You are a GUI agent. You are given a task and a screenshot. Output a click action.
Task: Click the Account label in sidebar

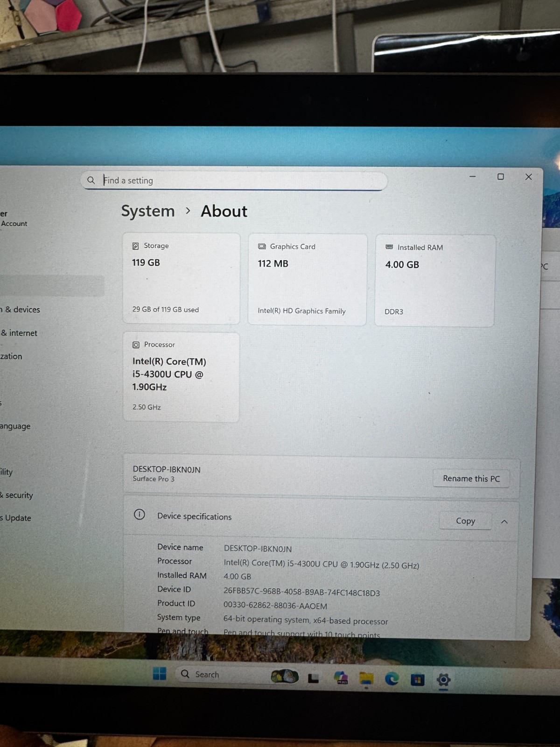(x=14, y=224)
